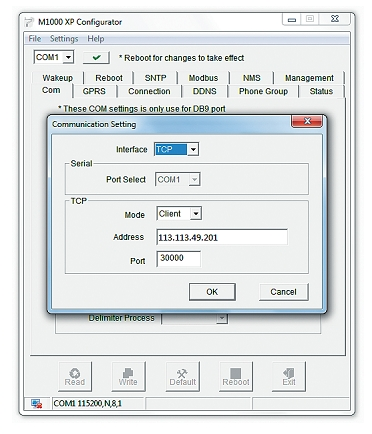372x434 pixels.
Task: Switch to the GPRS tab
Action: click(x=94, y=91)
